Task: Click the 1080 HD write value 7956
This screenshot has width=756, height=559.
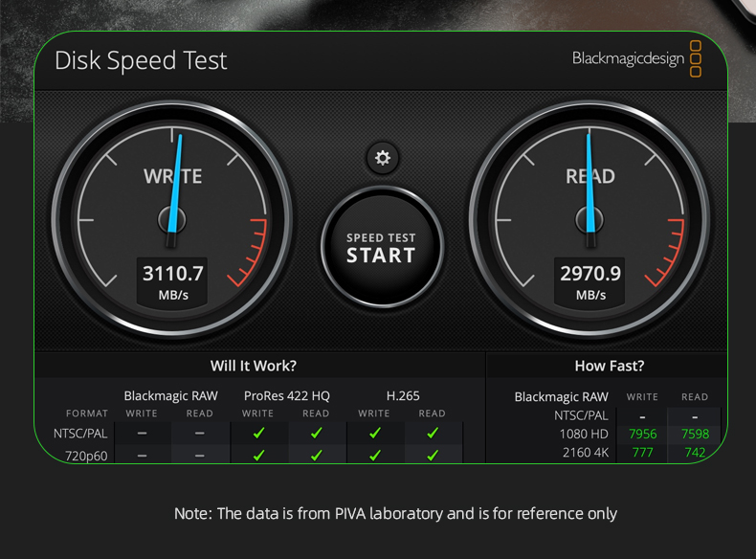Action: (x=642, y=434)
